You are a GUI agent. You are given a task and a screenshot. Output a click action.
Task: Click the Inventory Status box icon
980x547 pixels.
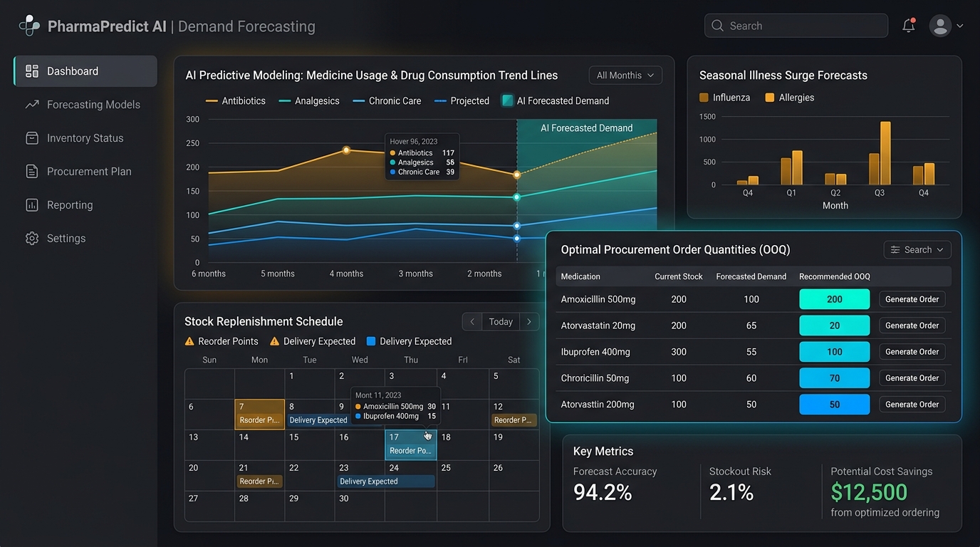pos(32,138)
